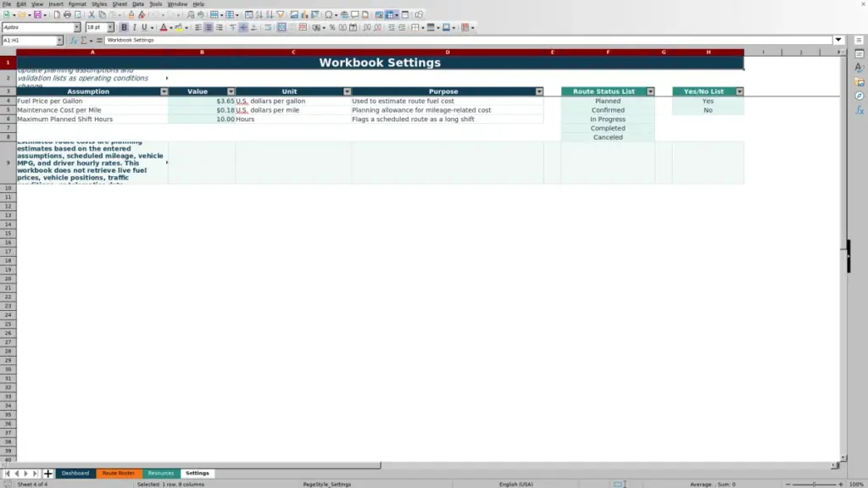Open the Font Name dropdown arrow
Screen dimensions: 868x488
click(x=77, y=27)
